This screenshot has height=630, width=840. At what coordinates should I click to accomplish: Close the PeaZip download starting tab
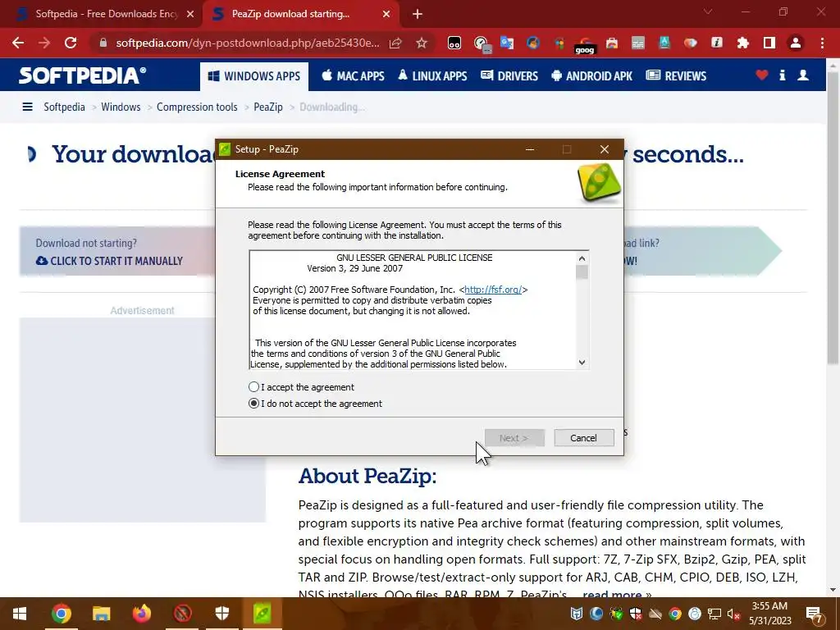click(386, 14)
